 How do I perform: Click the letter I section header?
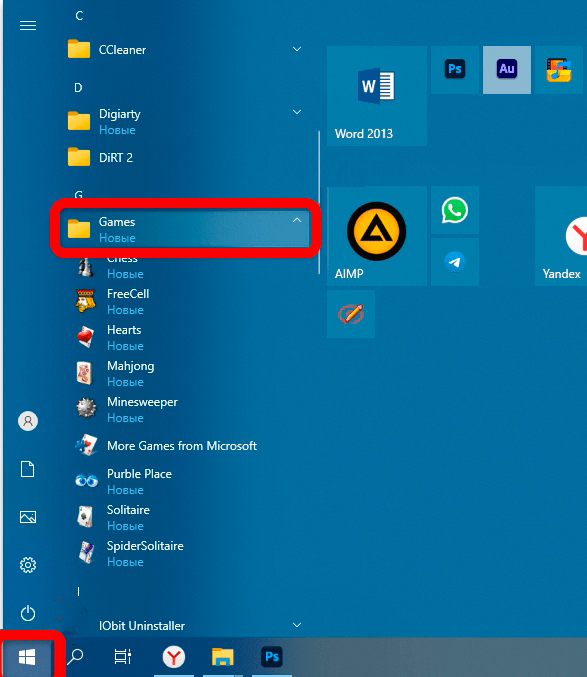[78, 592]
